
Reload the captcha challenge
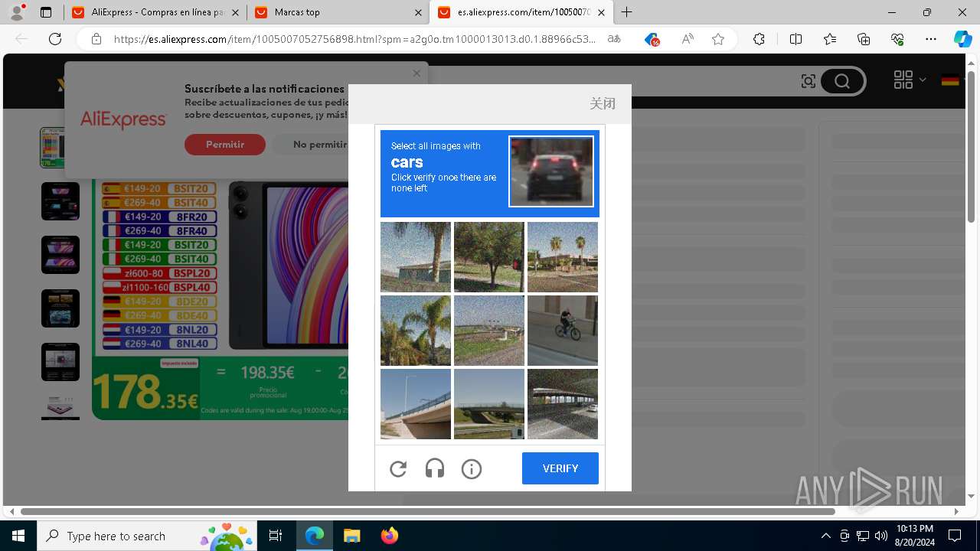tap(398, 469)
